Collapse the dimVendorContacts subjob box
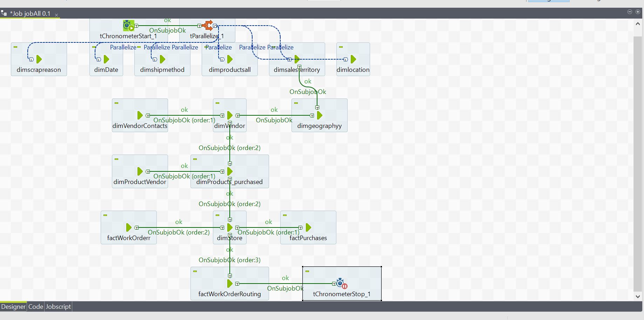The image size is (644, 320). pyautogui.click(x=116, y=103)
